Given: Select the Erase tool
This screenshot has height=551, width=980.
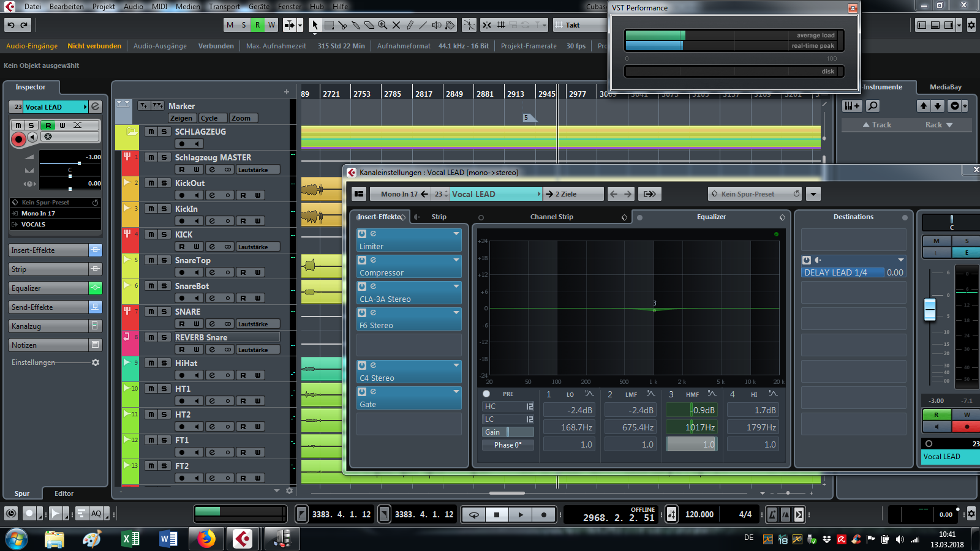Looking at the screenshot, I should click(x=369, y=25).
